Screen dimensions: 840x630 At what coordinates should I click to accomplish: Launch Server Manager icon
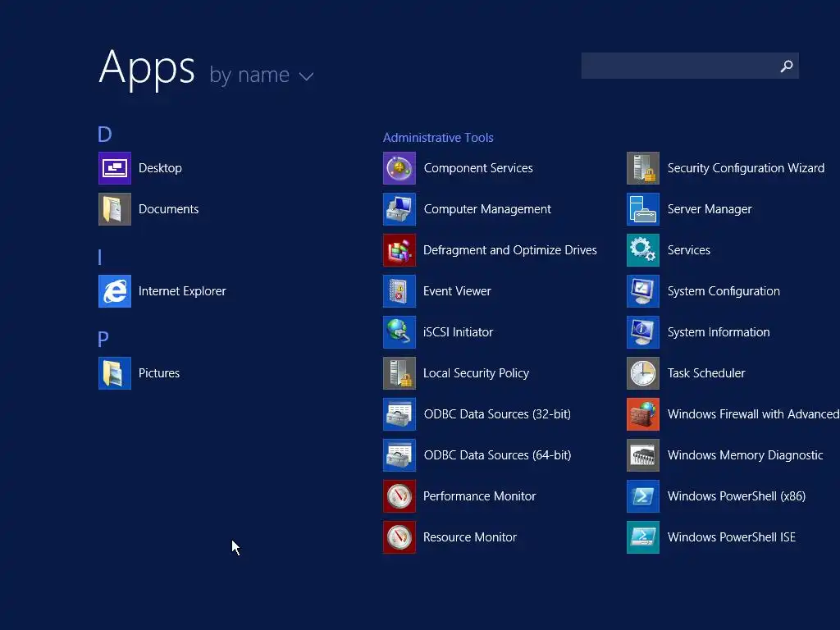click(643, 209)
